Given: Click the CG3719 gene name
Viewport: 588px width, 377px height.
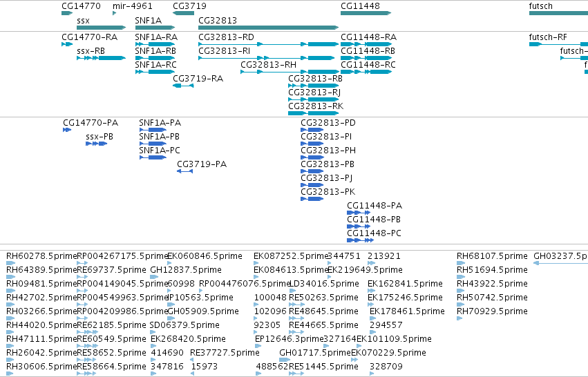Looking at the screenshot, I should tap(189, 6).
